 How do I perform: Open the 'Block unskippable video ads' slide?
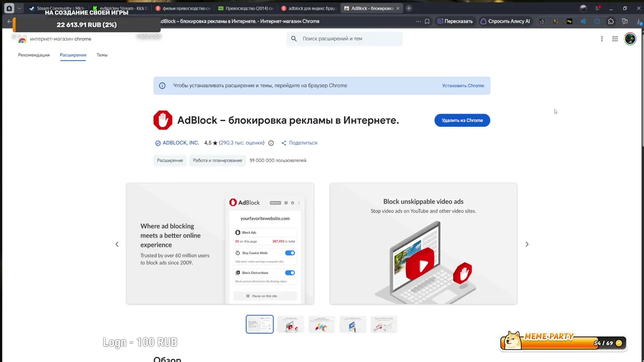[423, 243]
